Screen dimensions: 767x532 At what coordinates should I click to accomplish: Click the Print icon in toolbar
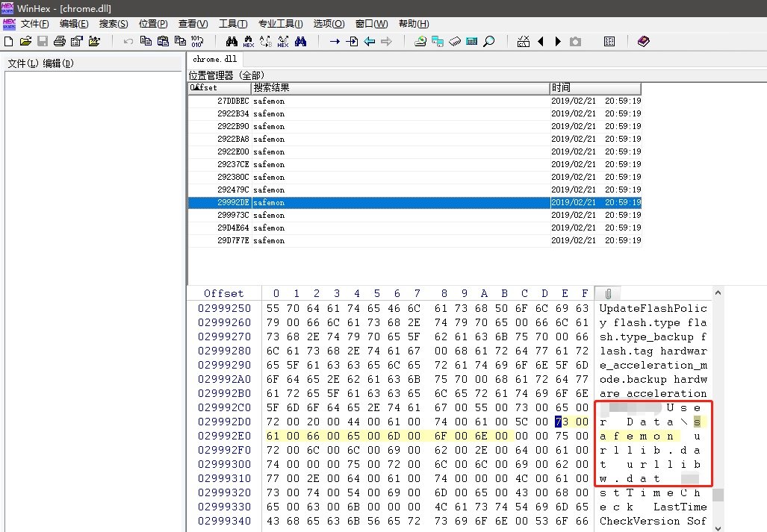tap(59, 42)
